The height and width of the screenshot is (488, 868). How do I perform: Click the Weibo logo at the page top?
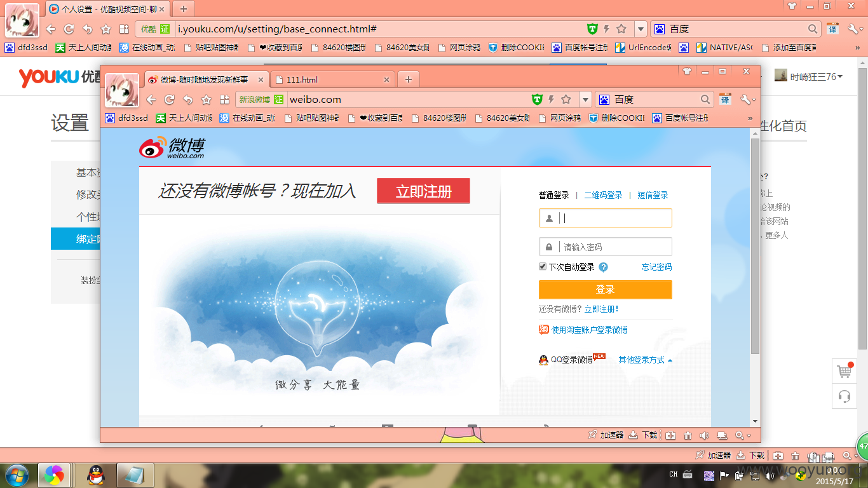point(172,147)
